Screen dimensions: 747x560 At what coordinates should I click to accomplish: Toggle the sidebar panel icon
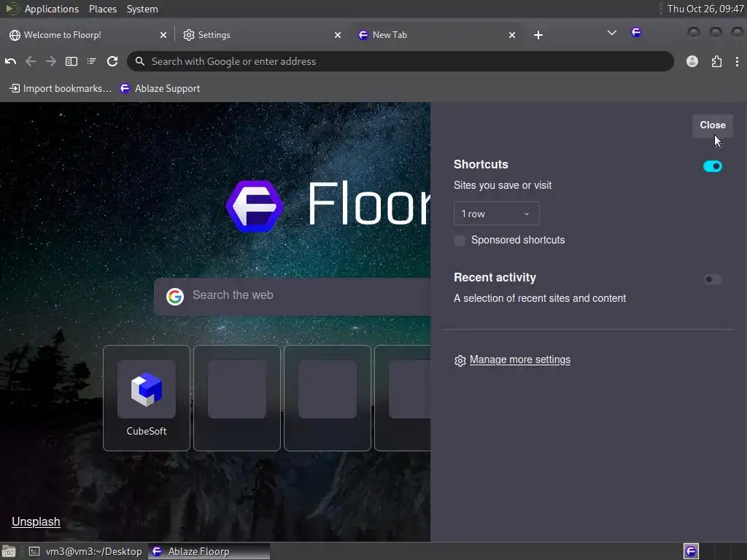click(71, 61)
